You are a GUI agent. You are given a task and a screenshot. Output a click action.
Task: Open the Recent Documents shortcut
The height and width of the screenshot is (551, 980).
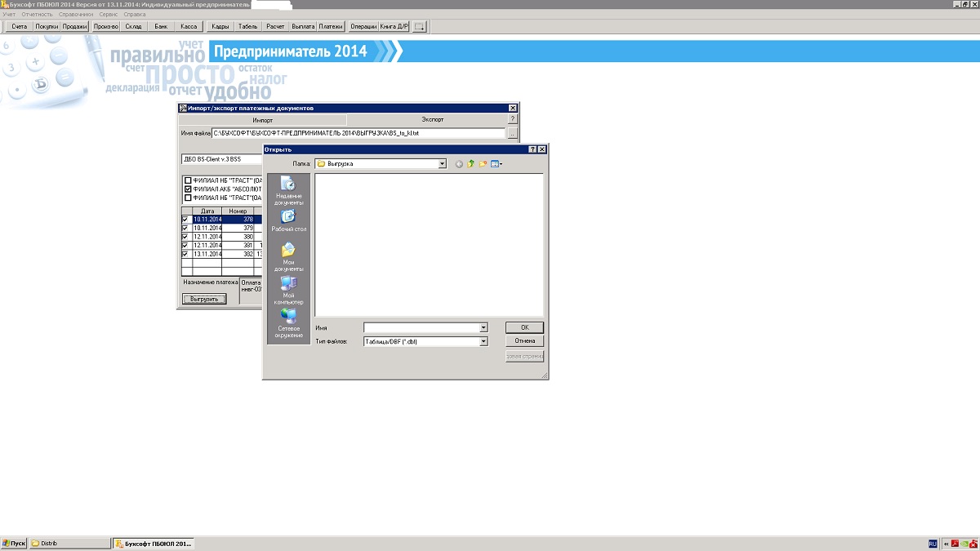click(x=288, y=188)
